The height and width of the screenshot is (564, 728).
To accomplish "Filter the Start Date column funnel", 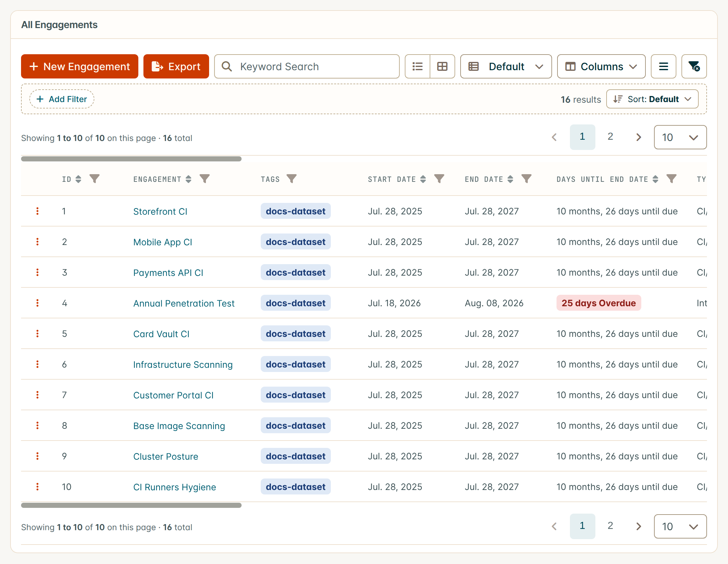I will point(439,179).
